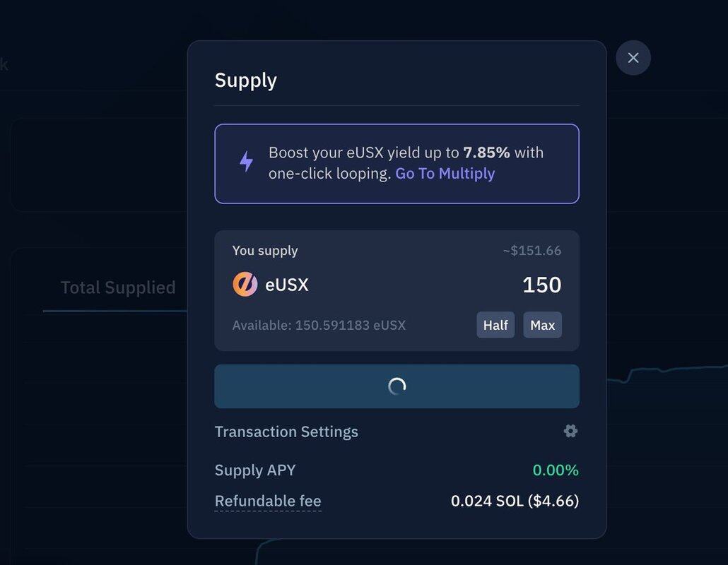728x565 pixels.
Task: Click the eUSX token logo icon
Action: pos(245,285)
